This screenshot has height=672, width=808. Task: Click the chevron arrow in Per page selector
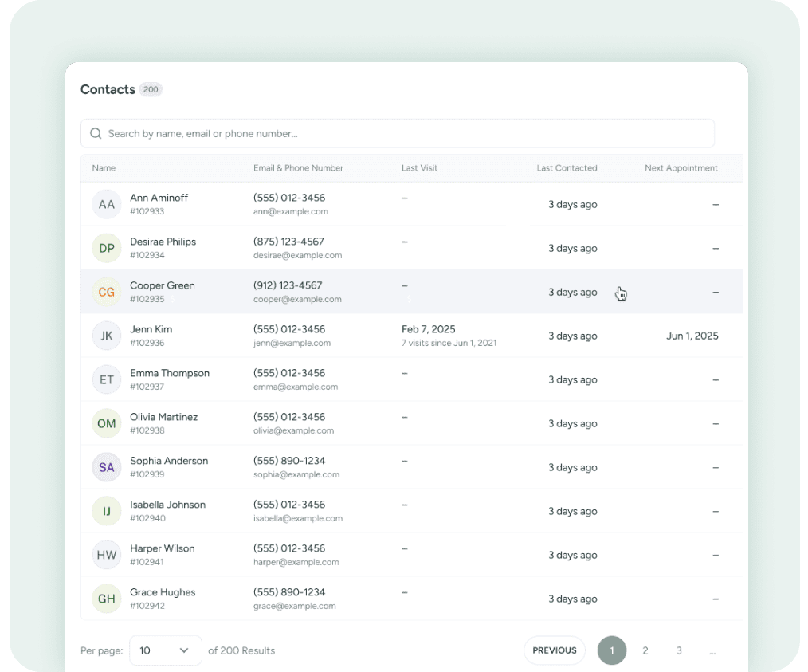(x=184, y=650)
